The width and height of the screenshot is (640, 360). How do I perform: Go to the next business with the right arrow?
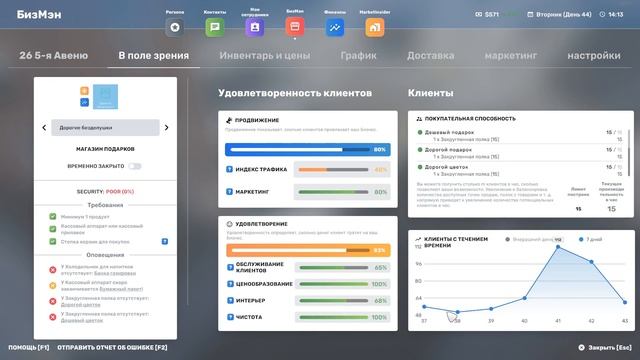[x=167, y=128]
